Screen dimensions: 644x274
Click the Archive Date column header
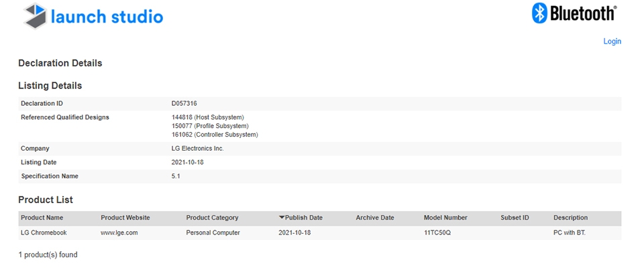pos(374,218)
